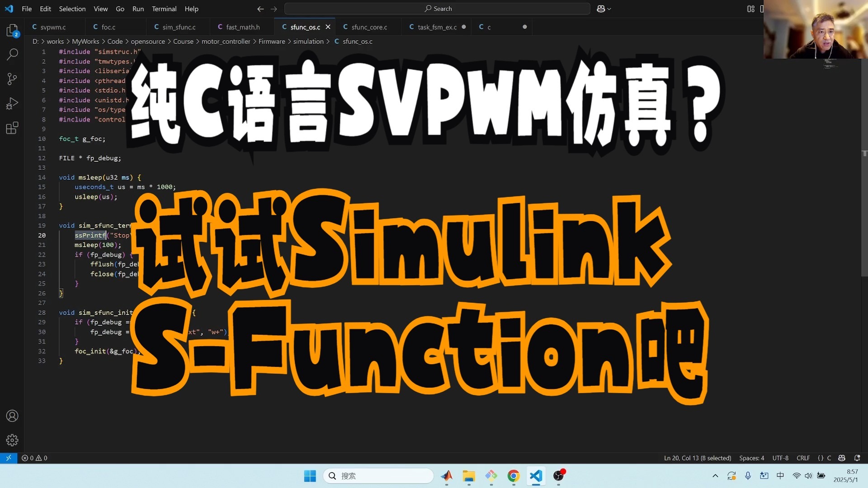Switch to the fast_math.h tab

pos(243,27)
